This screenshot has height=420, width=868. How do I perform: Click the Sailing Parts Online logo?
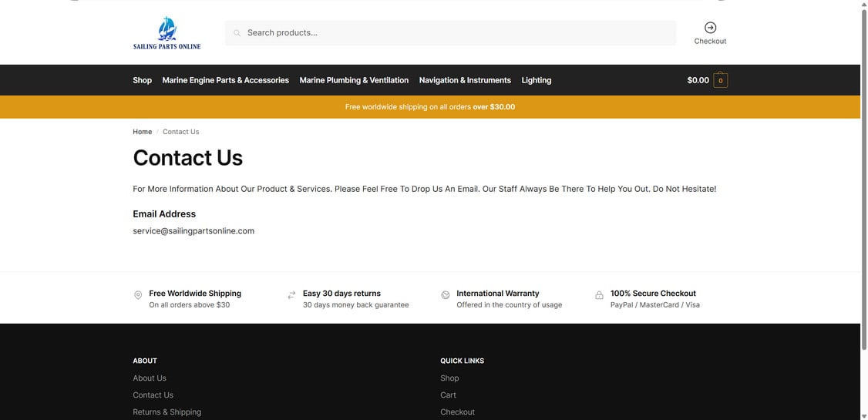click(x=167, y=32)
